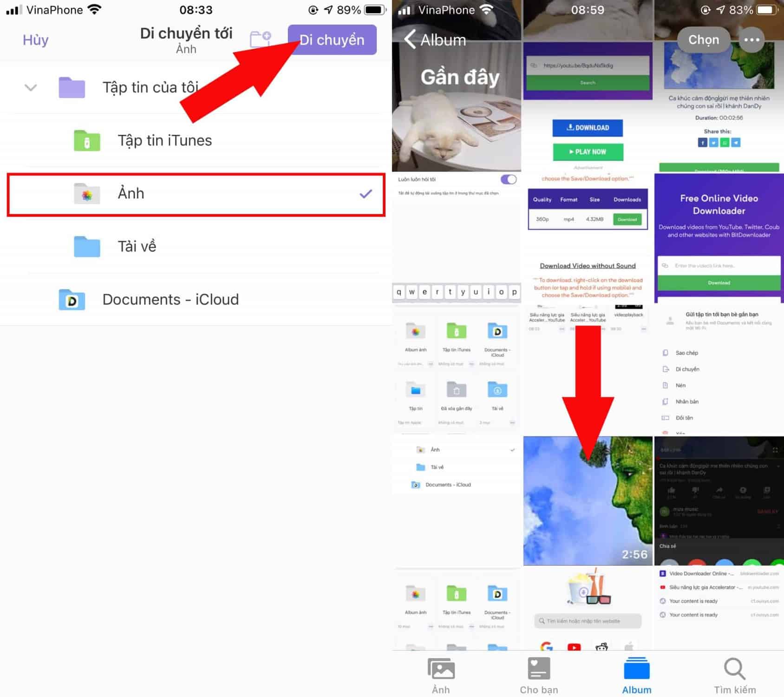The width and height of the screenshot is (784, 697).
Task: Switch to the Album tab
Action: coord(636,676)
